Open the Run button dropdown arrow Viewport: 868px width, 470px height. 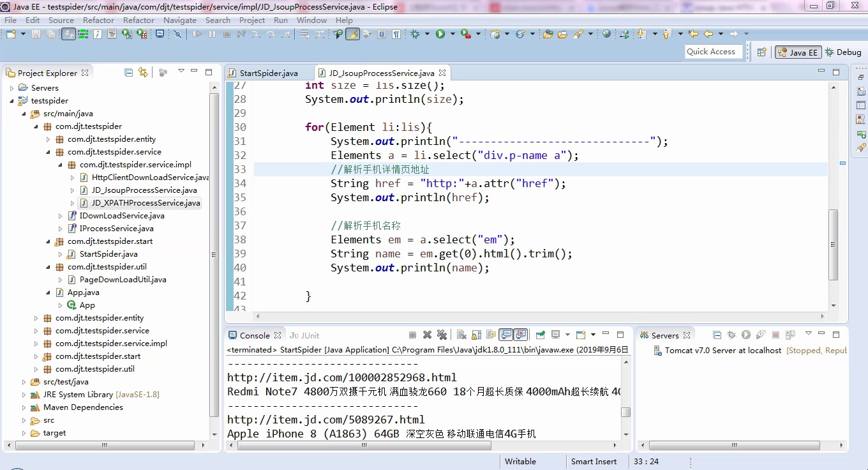(x=453, y=34)
